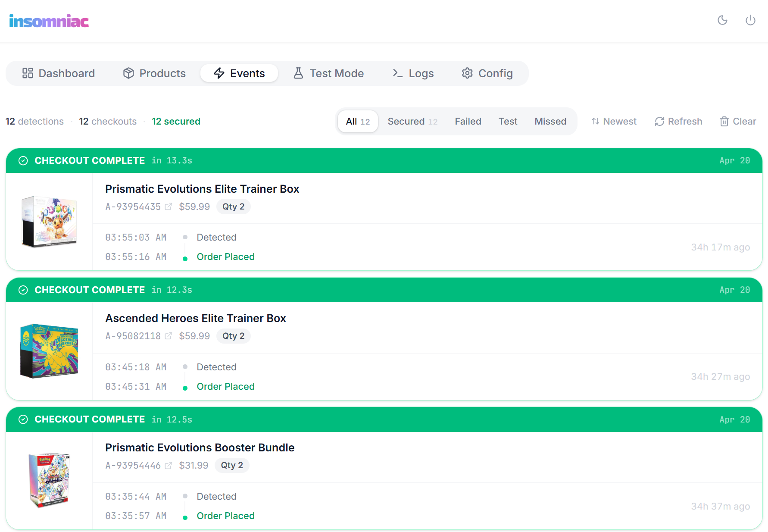This screenshot has width=768, height=532.
Task: Click the Qty 2 badge for Ascended Heroes
Action: tap(233, 336)
